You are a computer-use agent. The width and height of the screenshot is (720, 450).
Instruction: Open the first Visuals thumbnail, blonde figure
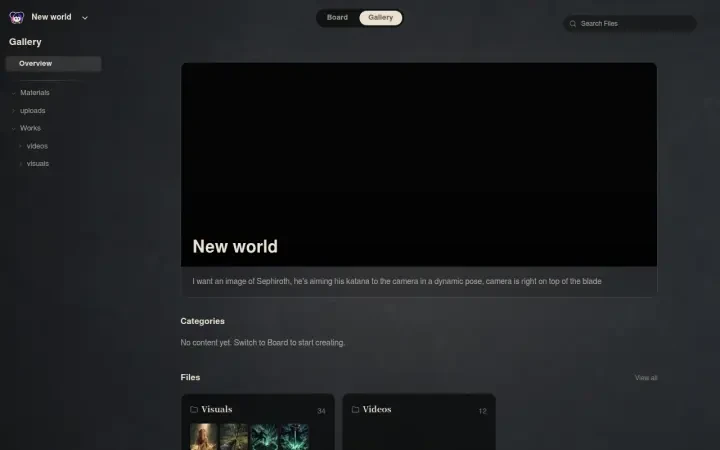(204, 437)
